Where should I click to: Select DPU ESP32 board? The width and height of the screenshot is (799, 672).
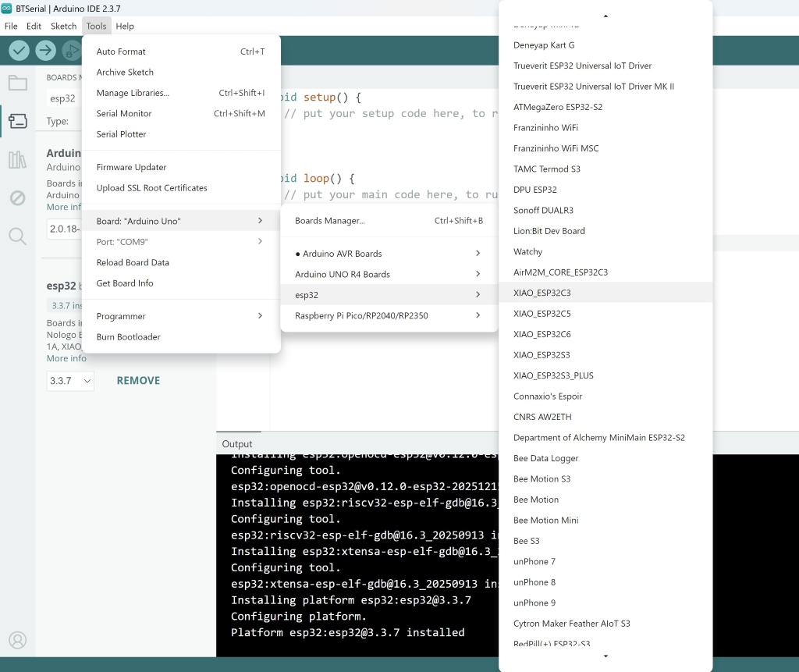click(605, 190)
